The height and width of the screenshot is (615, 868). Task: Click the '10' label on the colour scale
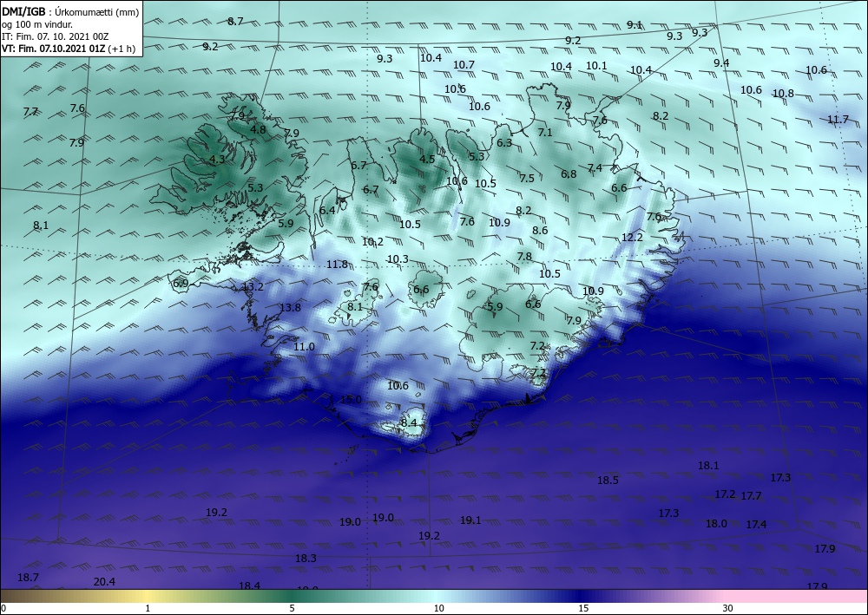438,608
